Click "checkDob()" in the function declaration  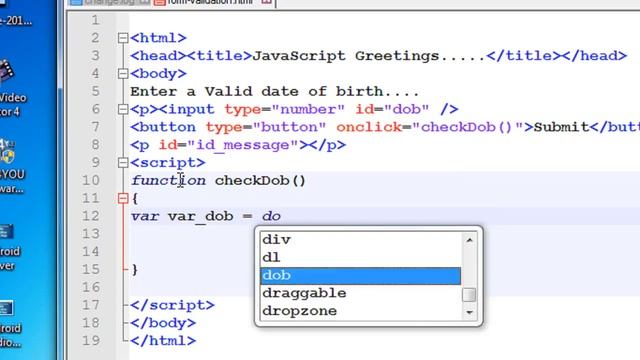pos(260,180)
